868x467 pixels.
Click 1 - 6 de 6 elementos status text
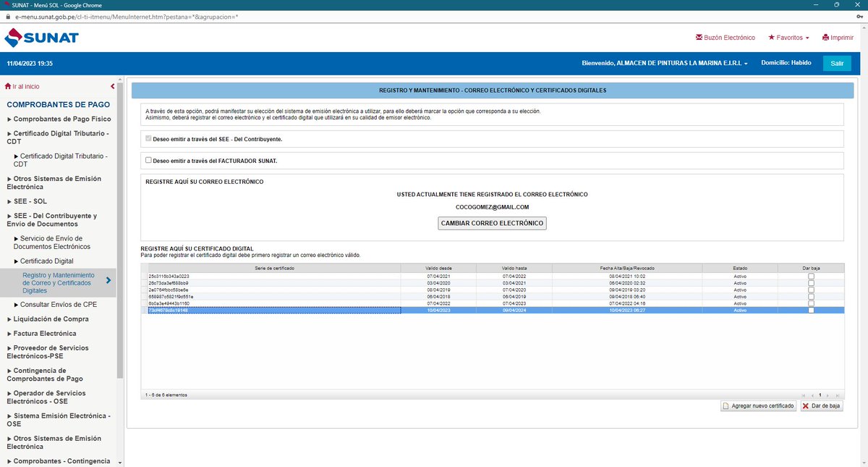click(166, 395)
